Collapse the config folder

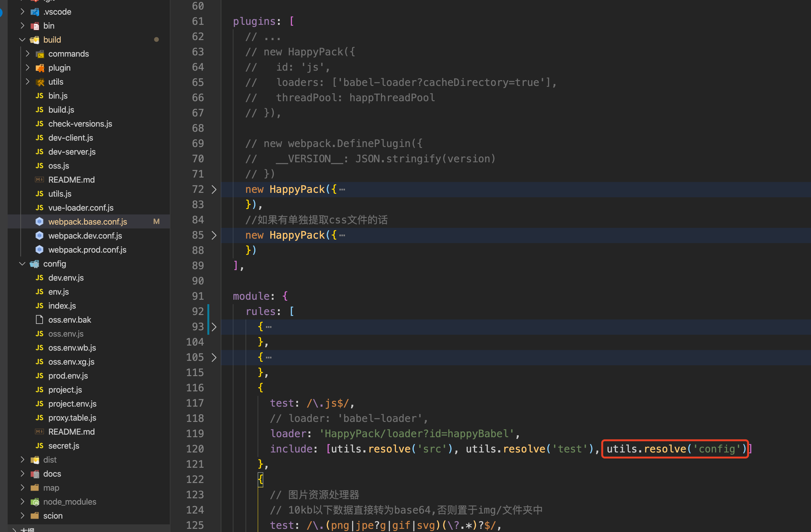click(23, 264)
